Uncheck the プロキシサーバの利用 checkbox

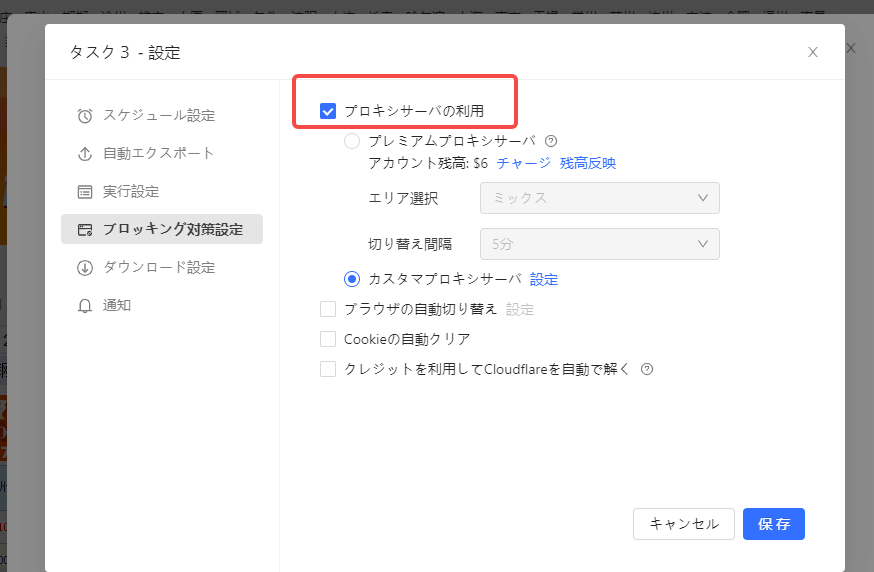pyautogui.click(x=328, y=111)
